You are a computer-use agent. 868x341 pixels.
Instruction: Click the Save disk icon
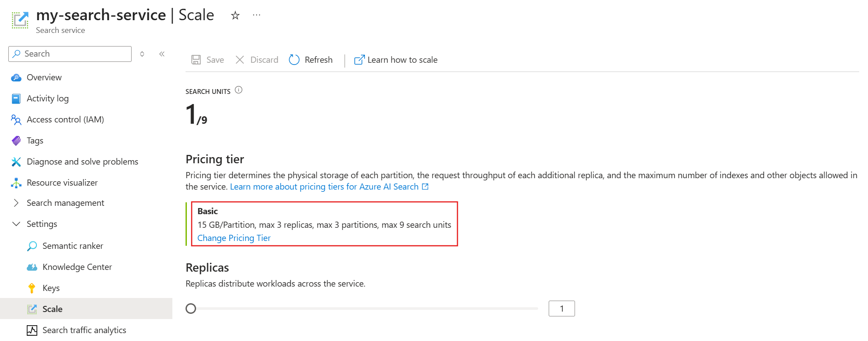pos(196,60)
